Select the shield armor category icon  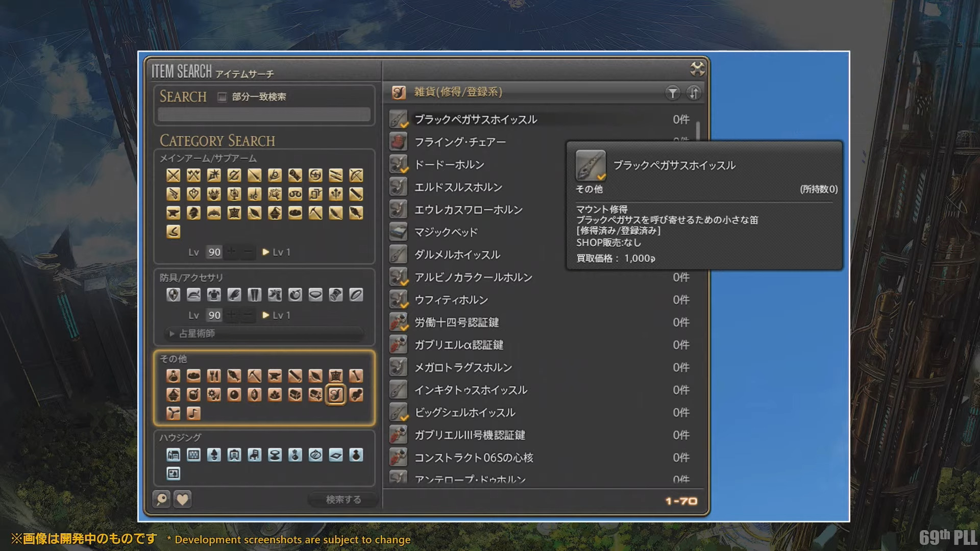173,295
